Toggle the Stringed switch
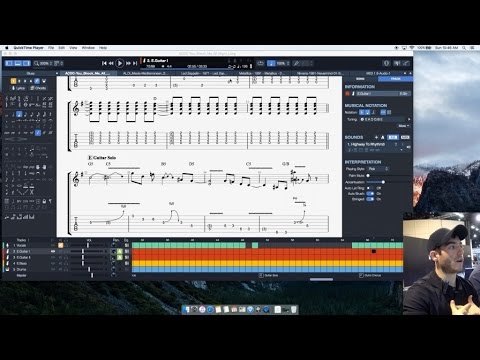 pos(370,199)
